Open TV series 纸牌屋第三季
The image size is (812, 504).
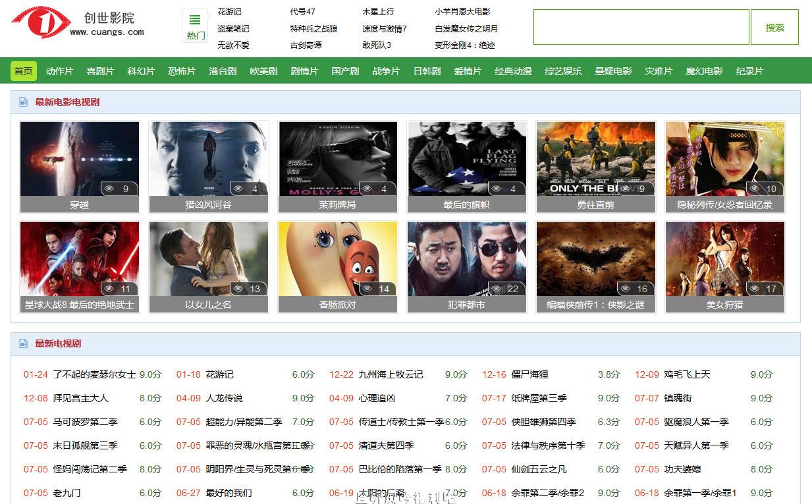(x=539, y=398)
